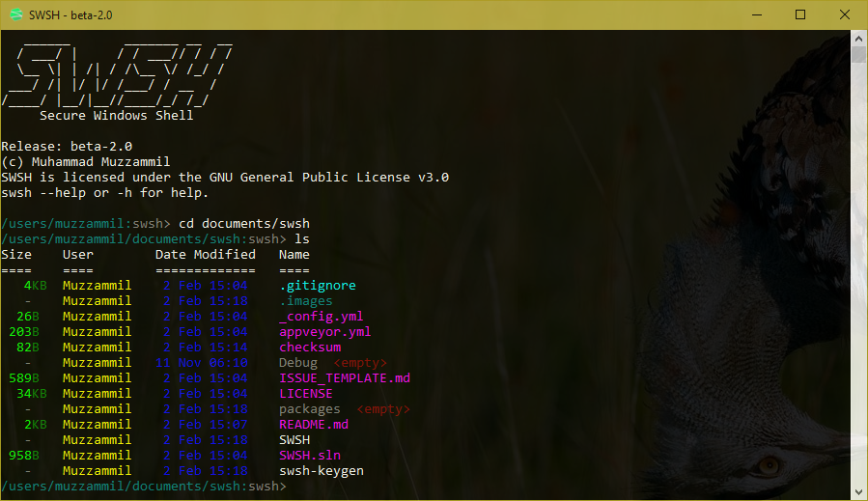This screenshot has height=501, width=868.
Task: Click the Date Modified column header
Action: click(x=206, y=255)
